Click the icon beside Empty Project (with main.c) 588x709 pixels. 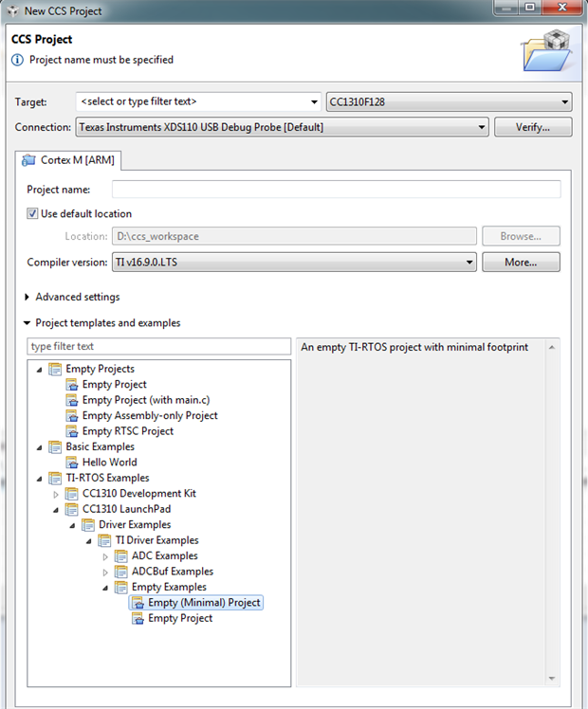coord(71,400)
